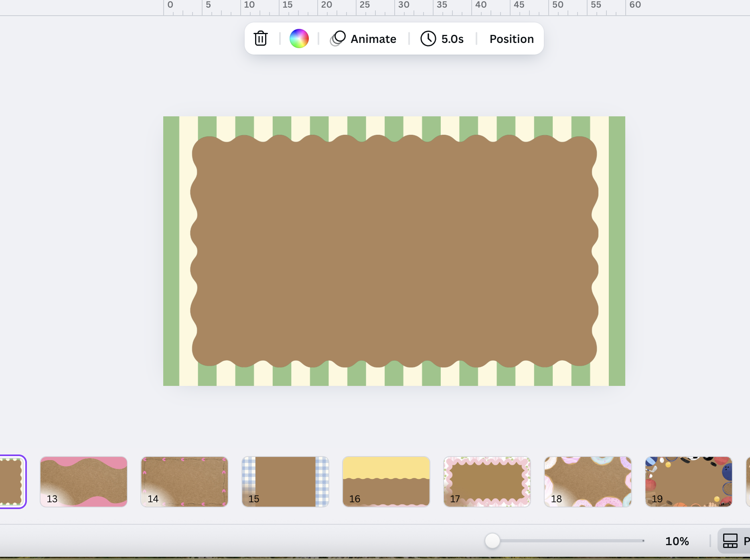Click the trash delete icon

point(261,39)
